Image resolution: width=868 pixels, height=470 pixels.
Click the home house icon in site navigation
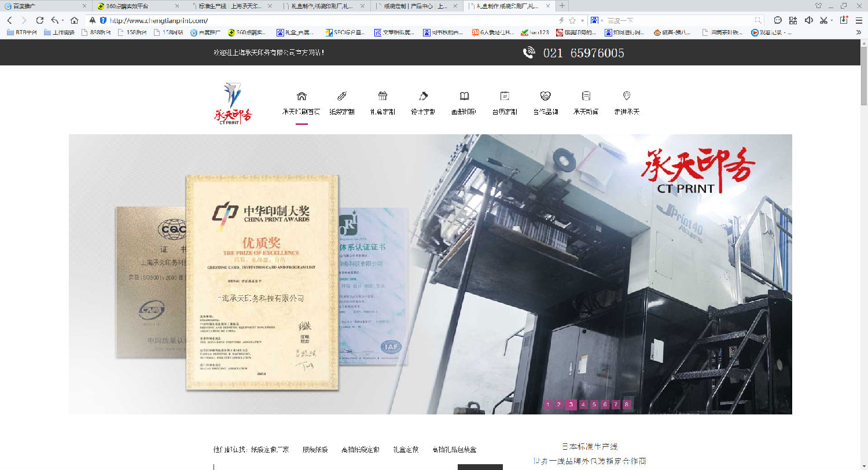point(301,96)
